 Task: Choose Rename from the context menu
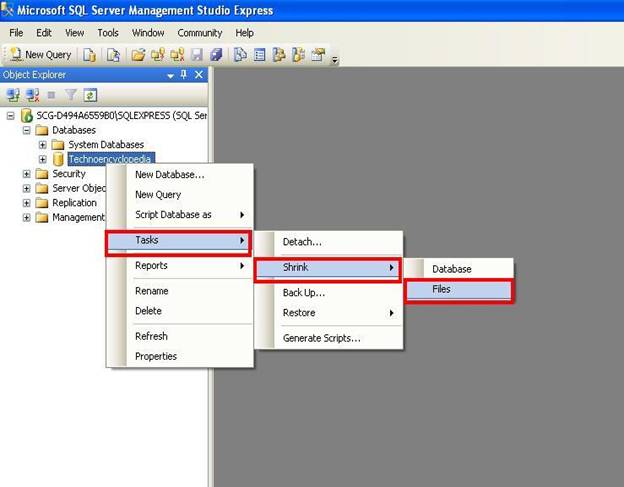pyautogui.click(x=180, y=291)
